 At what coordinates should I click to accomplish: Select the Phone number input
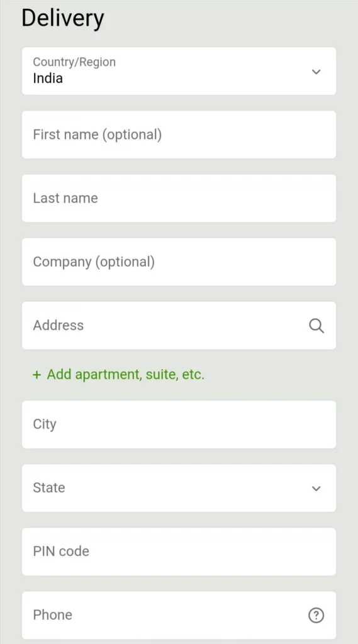pos(179,615)
